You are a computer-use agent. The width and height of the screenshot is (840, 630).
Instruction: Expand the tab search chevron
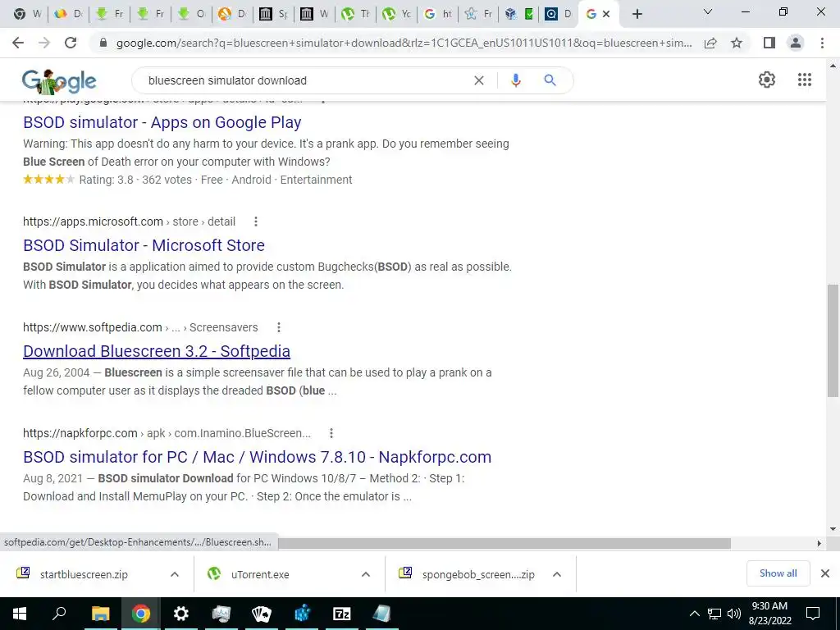(x=708, y=11)
